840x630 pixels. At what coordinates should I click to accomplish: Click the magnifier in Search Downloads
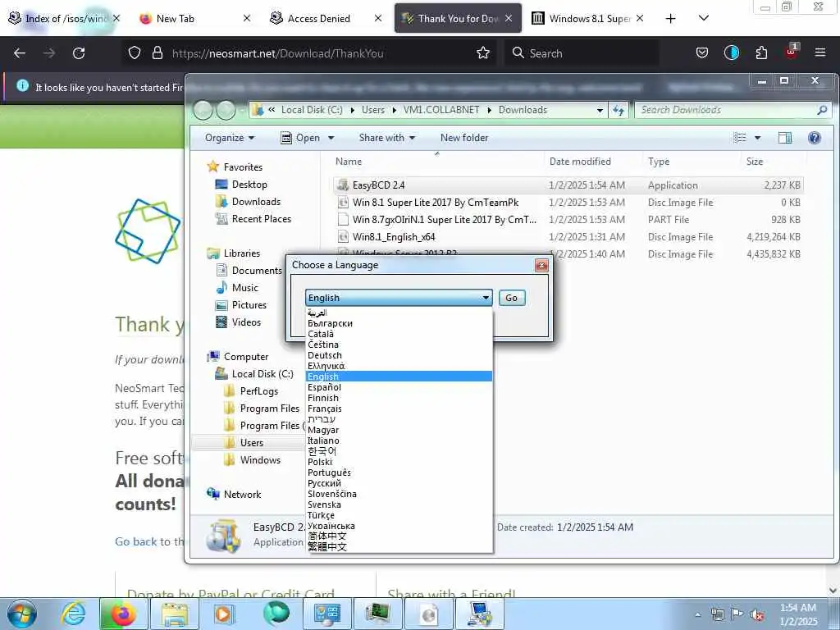[x=822, y=110]
